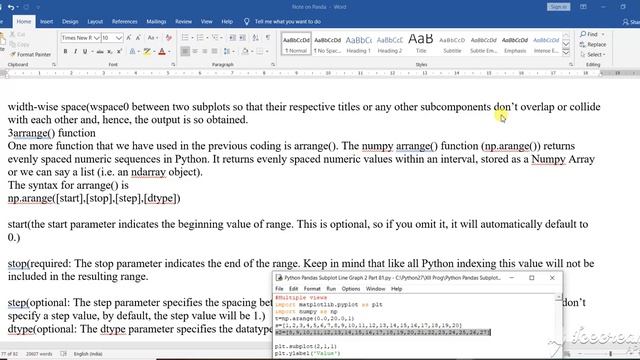Apply multilevel list
640x360 pixels.
click(x=215, y=38)
